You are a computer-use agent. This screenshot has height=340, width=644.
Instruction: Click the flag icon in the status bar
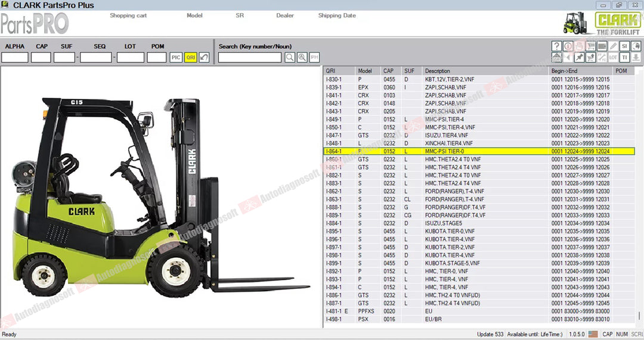pos(593,334)
